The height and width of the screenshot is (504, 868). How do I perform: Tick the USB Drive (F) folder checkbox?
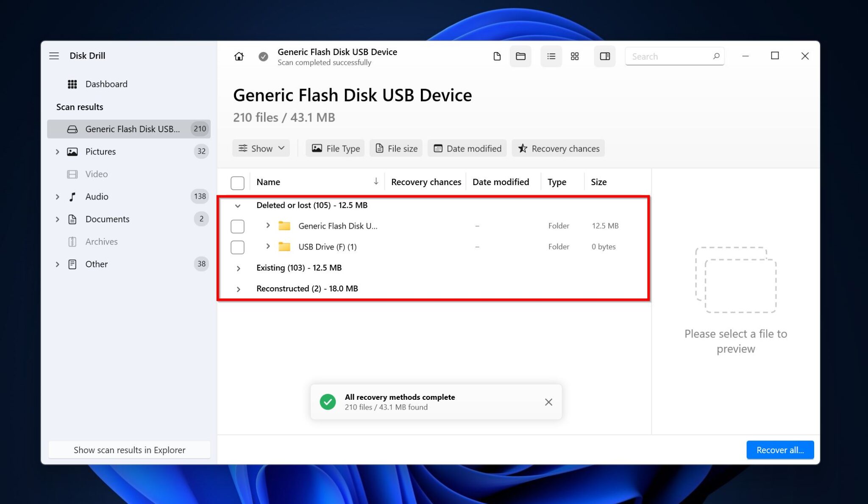(237, 247)
